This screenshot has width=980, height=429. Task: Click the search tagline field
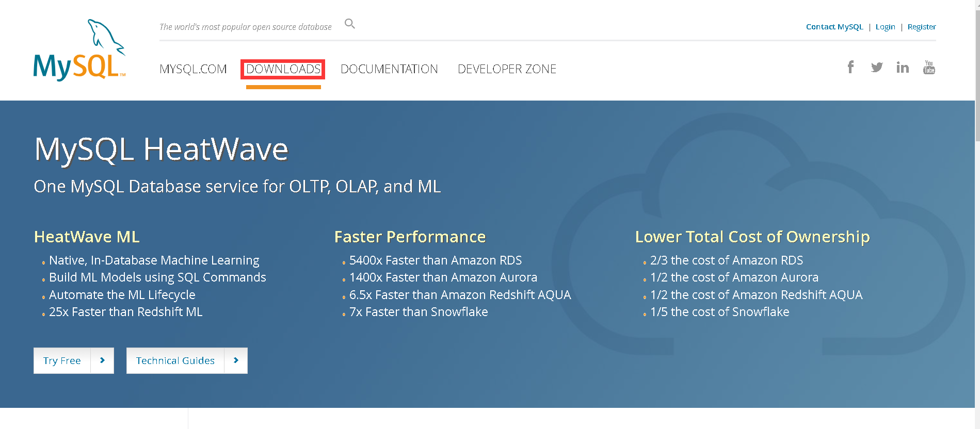(x=246, y=27)
